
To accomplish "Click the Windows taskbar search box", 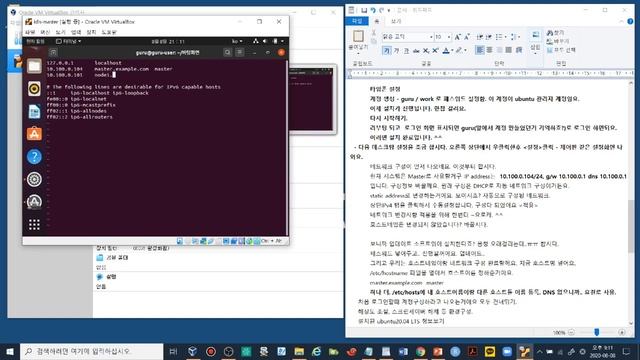I will click(x=91, y=351).
